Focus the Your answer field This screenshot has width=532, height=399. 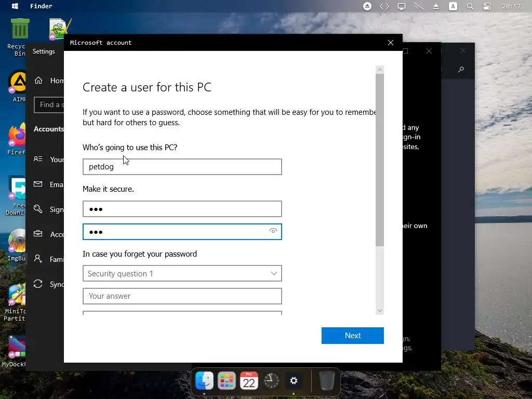point(182,296)
